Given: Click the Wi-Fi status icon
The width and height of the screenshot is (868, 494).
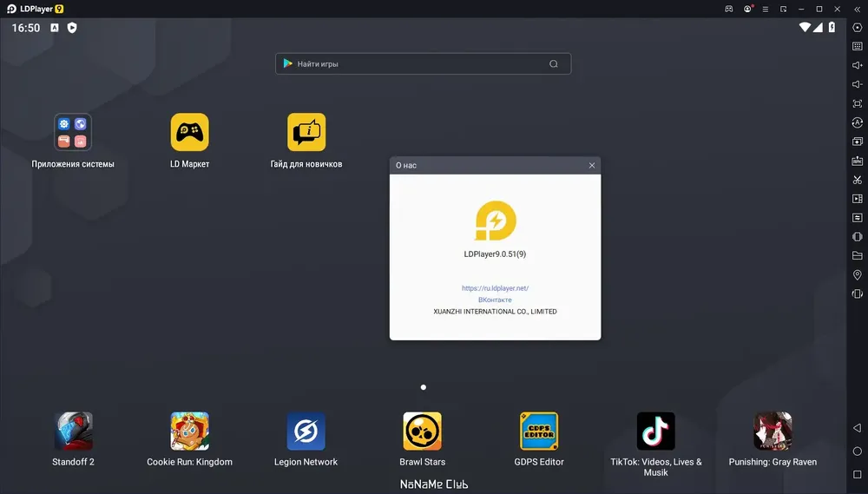Looking at the screenshot, I should pos(805,27).
